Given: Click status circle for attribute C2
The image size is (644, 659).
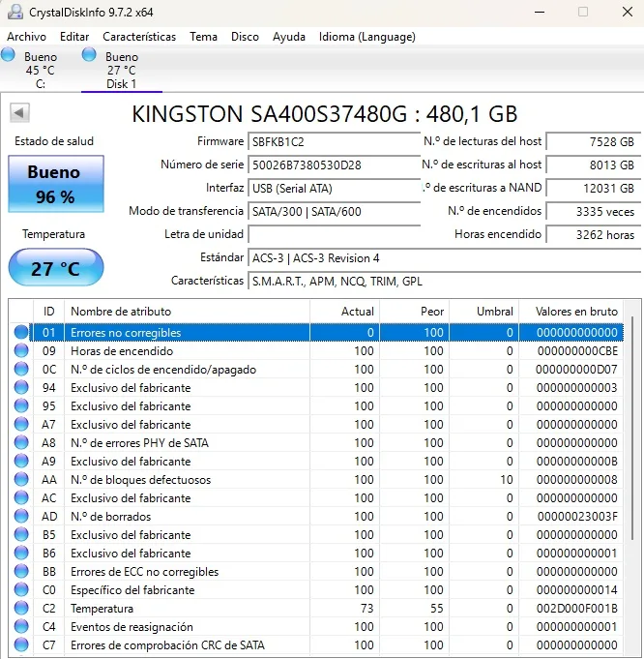Looking at the screenshot, I should click(21, 609).
